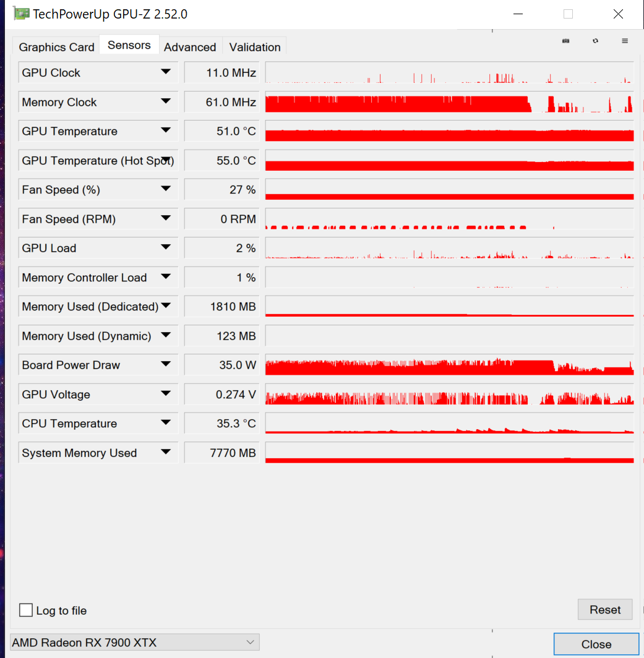Open the Validation tab
This screenshot has width=644, height=658.
(254, 47)
